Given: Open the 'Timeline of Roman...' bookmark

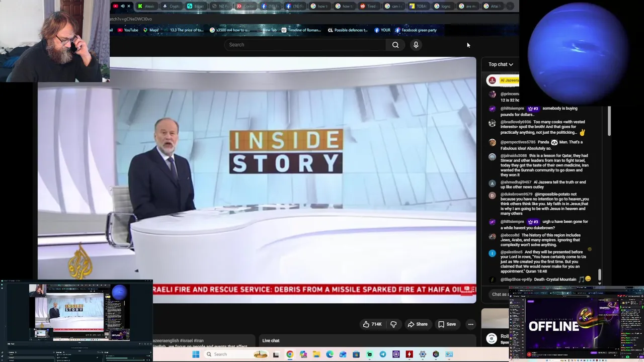Looking at the screenshot, I should tap(300, 30).
